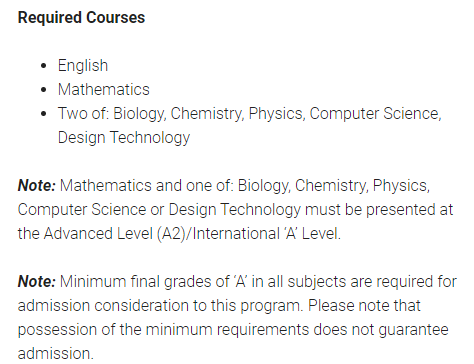This screenshot has height=364, width=474.
Task: Click the word 'Physics' in the bullet list
Action: point(277,114)
